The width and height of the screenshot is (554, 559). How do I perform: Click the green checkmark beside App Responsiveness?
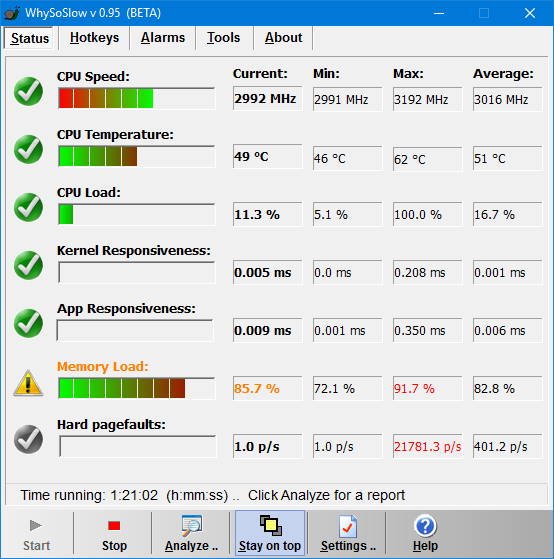tap(29, 323)
